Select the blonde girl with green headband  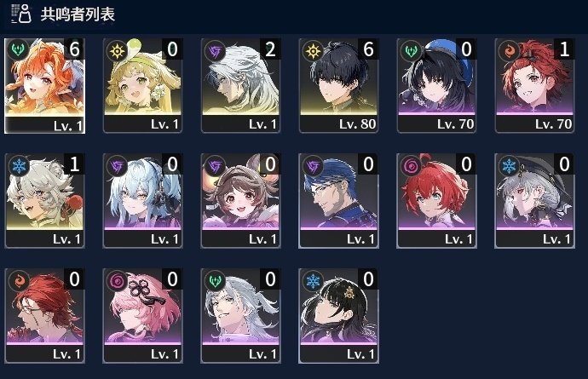[x=142, y=86]
